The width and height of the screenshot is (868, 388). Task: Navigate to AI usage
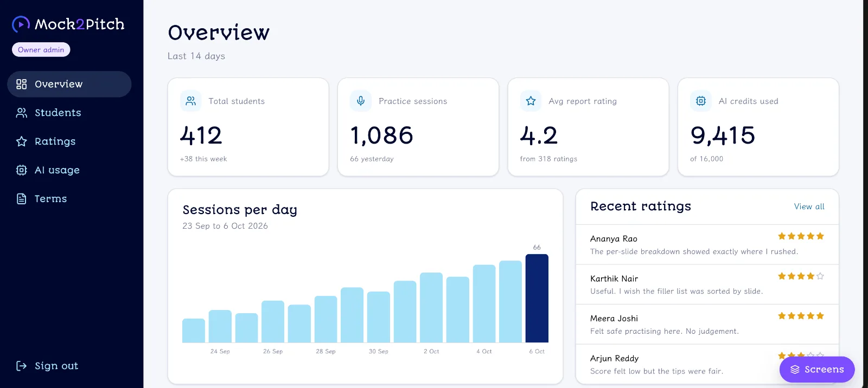(69, 170)
